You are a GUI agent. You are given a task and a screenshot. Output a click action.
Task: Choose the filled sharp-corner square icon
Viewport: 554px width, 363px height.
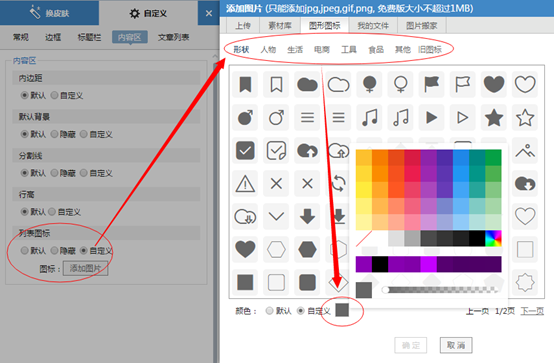[x=245, y=282]
